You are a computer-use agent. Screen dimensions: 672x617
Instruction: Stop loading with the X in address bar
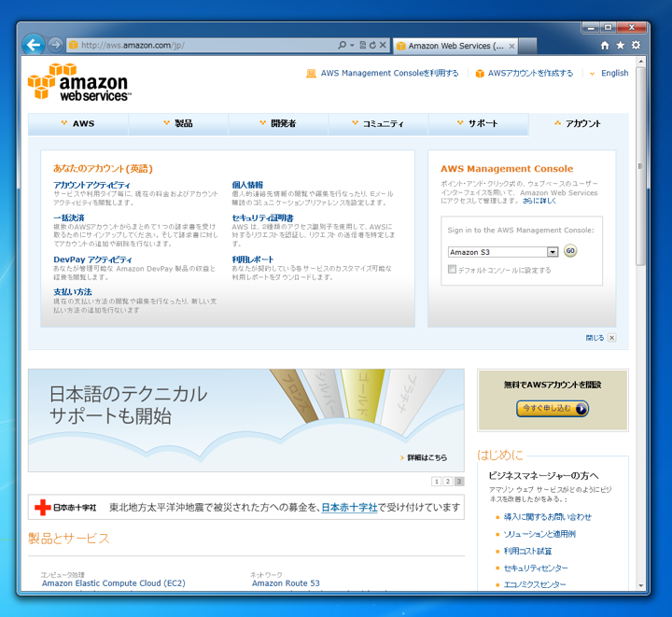383,45
